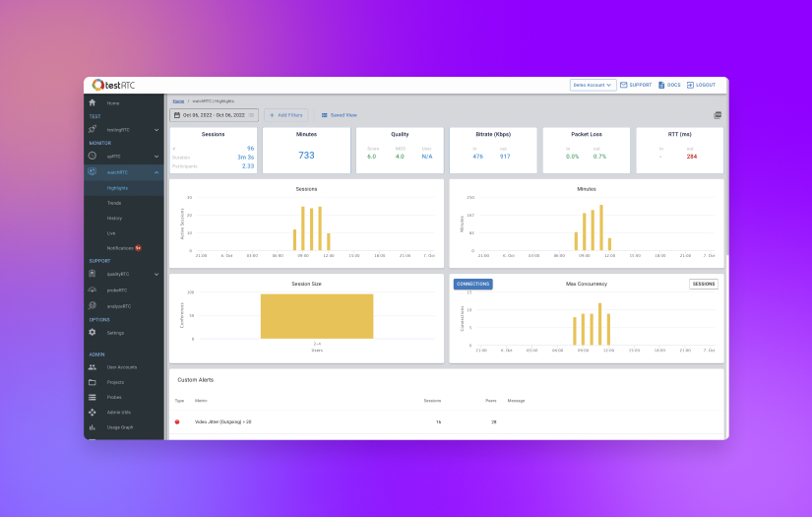
Task: Click the Participants value 2.33
Action: 248,165
